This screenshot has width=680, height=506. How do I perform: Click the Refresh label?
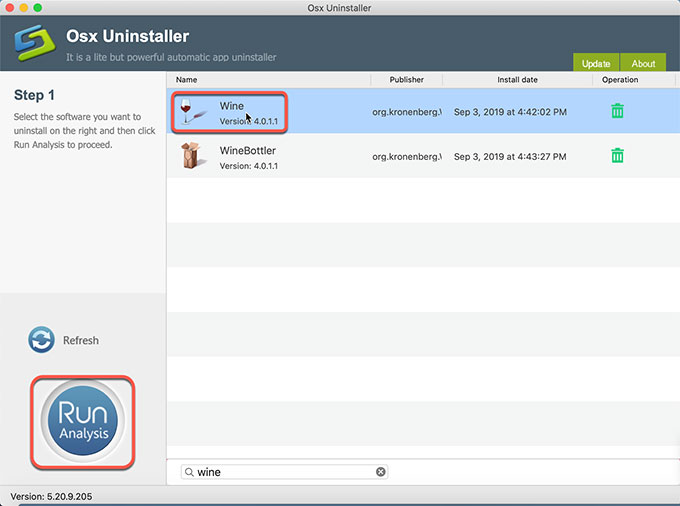click(x=81, y=340)
